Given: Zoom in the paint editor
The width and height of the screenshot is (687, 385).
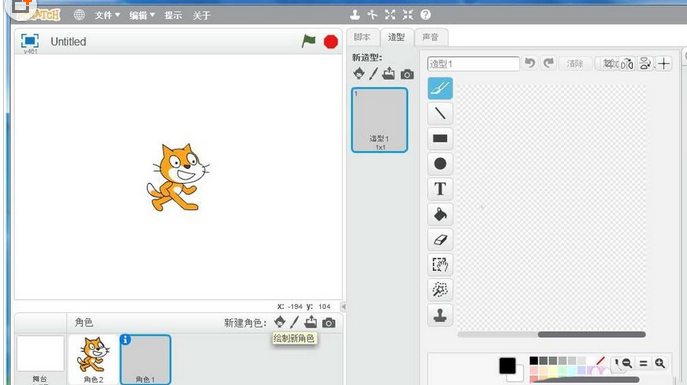Looking at the screenshot, I should pos(660,363).
